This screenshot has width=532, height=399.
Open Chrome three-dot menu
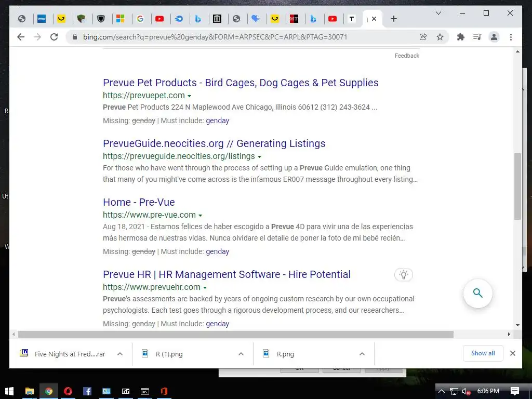(511, 37)
